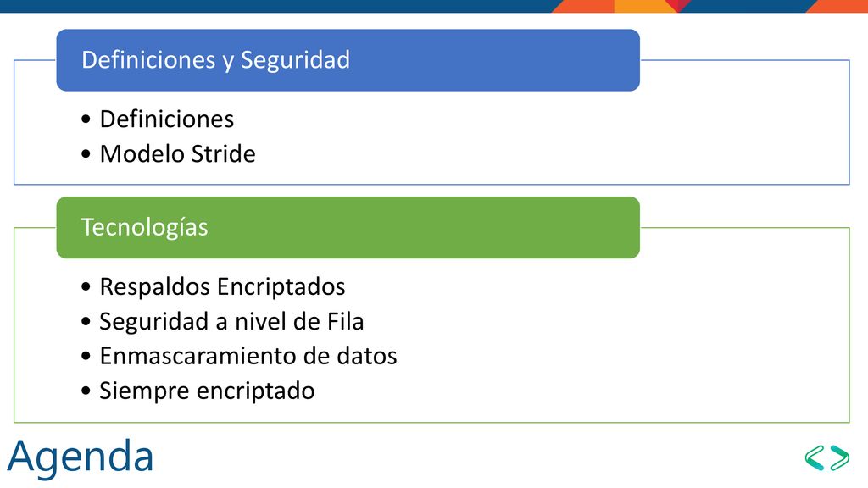
Task: Select the Respaldos Encriptados bullet
Action: point(223,286)
